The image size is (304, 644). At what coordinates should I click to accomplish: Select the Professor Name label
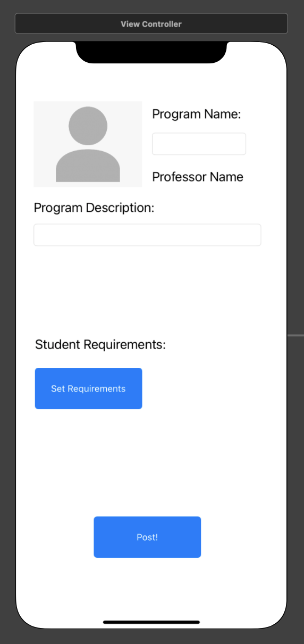click(x=198, y=177)
